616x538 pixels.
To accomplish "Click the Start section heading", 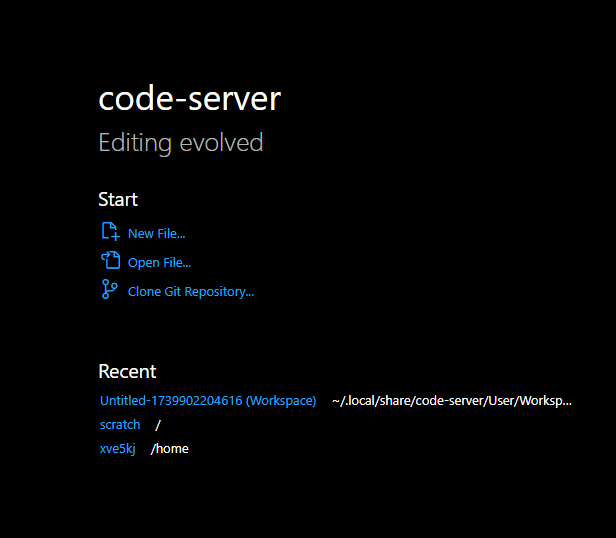I will 118,200.
